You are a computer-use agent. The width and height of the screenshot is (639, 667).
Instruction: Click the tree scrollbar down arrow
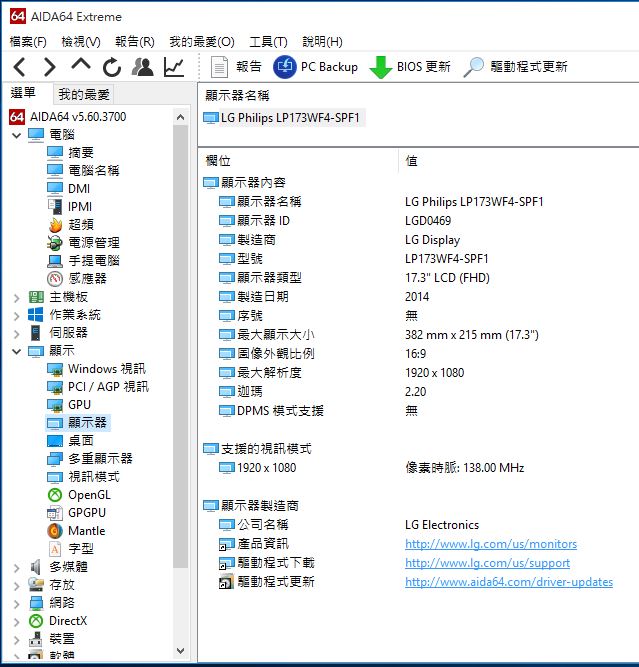(x=180, y=650)
